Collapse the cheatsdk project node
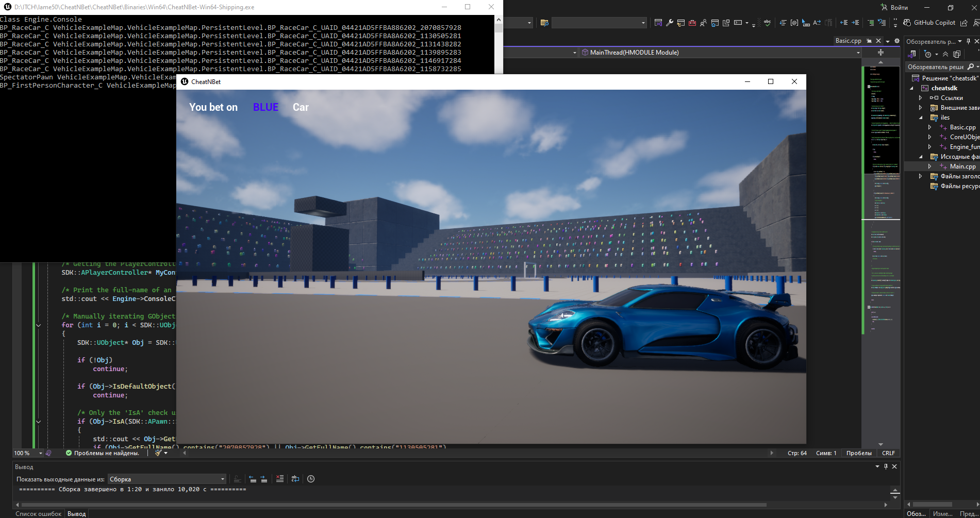 point(911,88)
